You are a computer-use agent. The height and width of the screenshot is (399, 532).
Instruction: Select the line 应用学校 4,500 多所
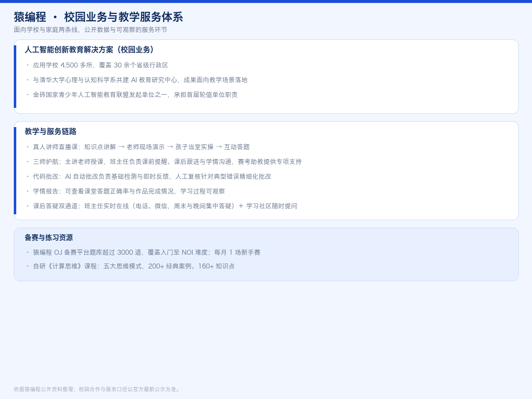100,65
